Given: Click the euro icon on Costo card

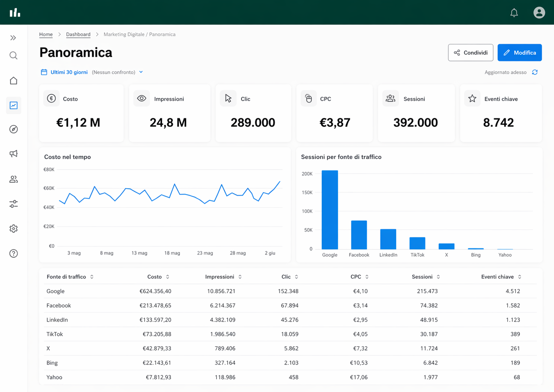Looking at the screenshot, I should (51, 98).
